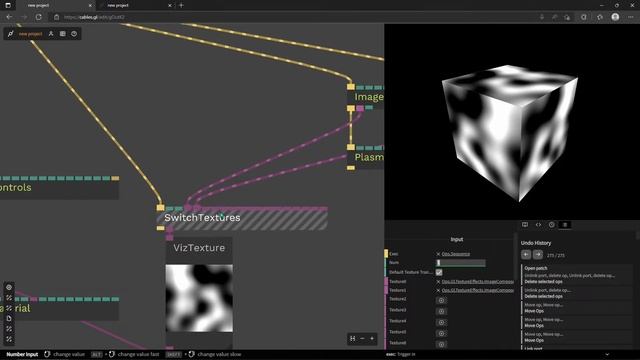Click the Texture2 create-op circle button

click(x=441, y=300)
